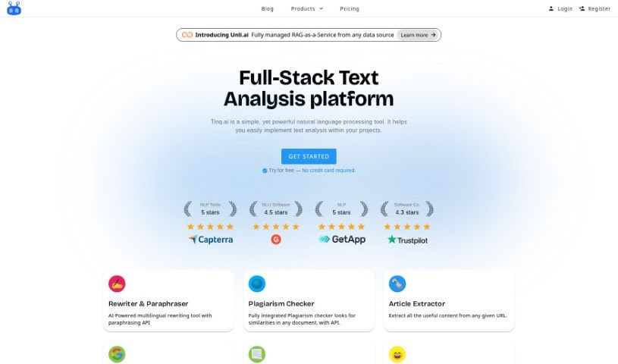Click the Learn more button in banner
The width and height of the screenshot is (618, 364).
pos(418,35)
